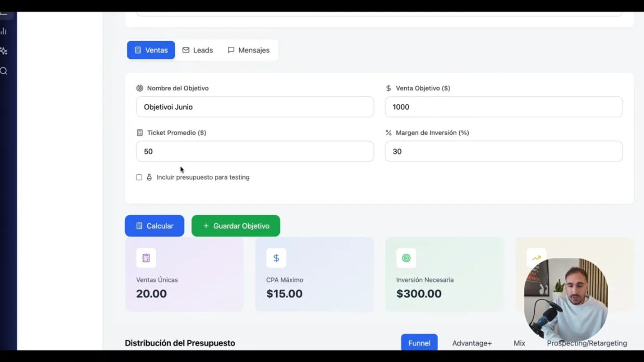
Task: Click the Ventas Únicas value 20.00
Action: tap(151, 293)
